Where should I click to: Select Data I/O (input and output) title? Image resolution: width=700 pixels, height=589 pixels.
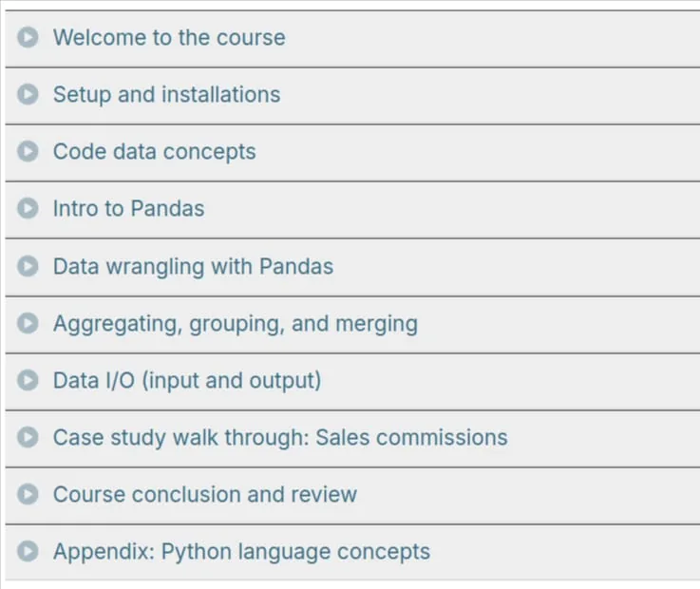187,381
